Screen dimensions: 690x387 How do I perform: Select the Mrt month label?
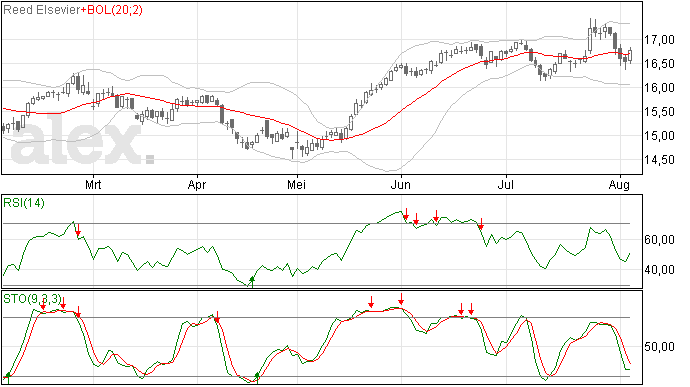[x=93, y=184]
